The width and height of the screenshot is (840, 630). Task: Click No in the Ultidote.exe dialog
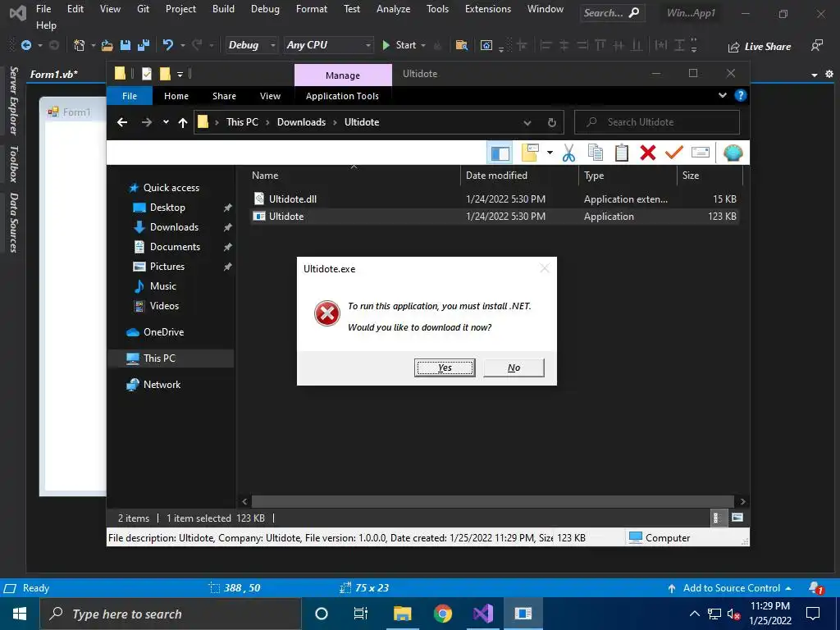click(x=514, y=367)
